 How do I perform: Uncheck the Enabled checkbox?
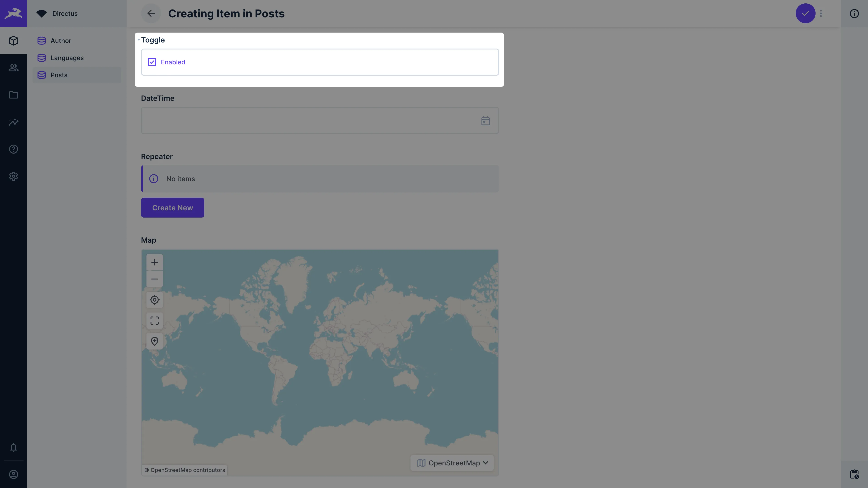point(152,62)
